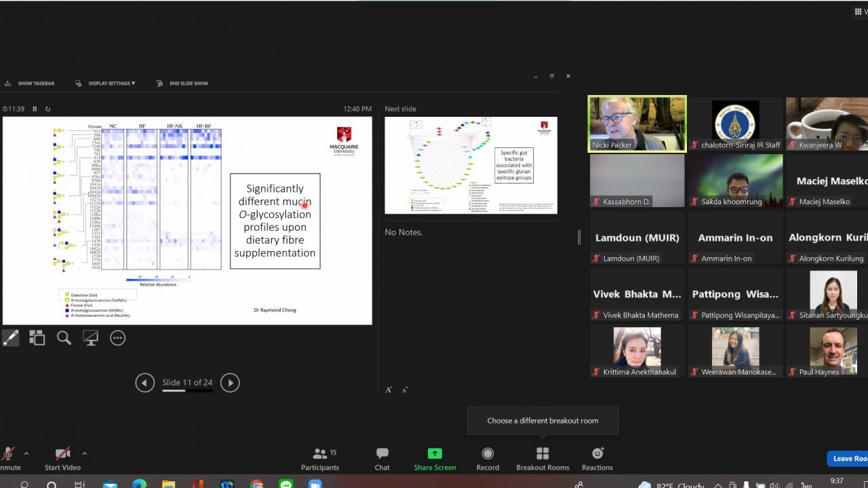Click the Share Screen button

[x=435, y=459]
